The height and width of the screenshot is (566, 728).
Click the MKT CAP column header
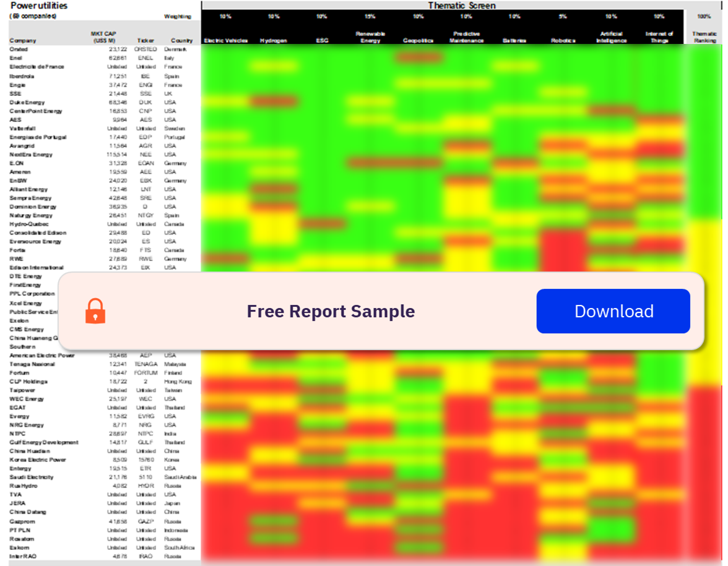pos(103,37)
